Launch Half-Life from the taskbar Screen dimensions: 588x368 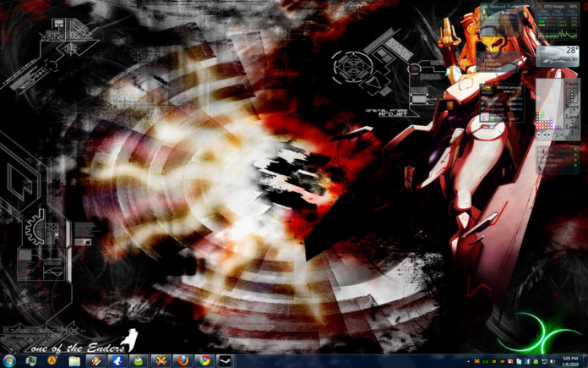pyautogui.click(x=52, y=361)
